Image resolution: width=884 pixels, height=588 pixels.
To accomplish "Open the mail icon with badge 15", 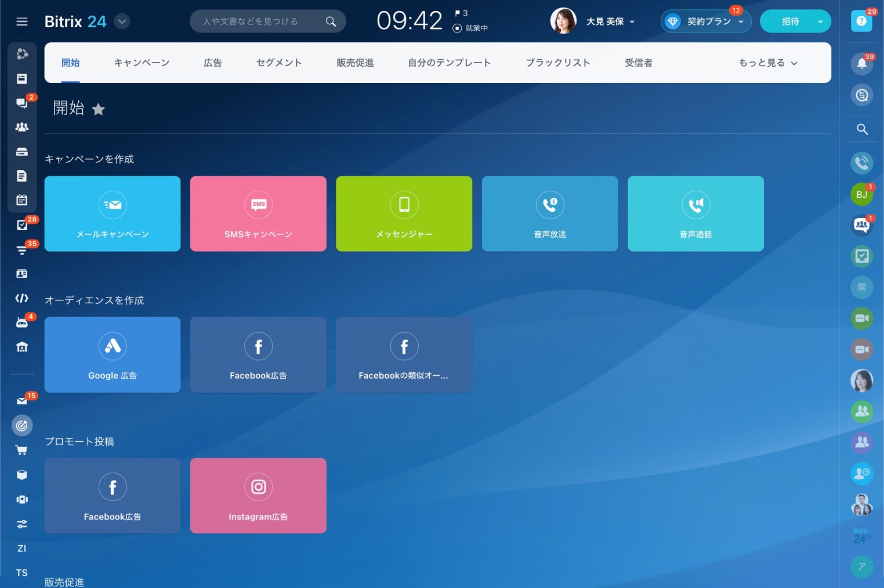I will (x=22, y=401).
